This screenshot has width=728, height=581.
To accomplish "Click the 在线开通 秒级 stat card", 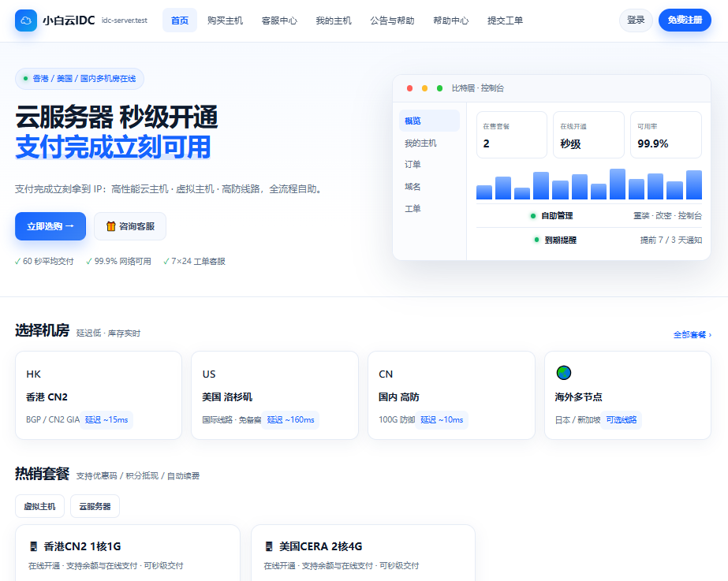I will pyautogui.click(x=588, y=135).
